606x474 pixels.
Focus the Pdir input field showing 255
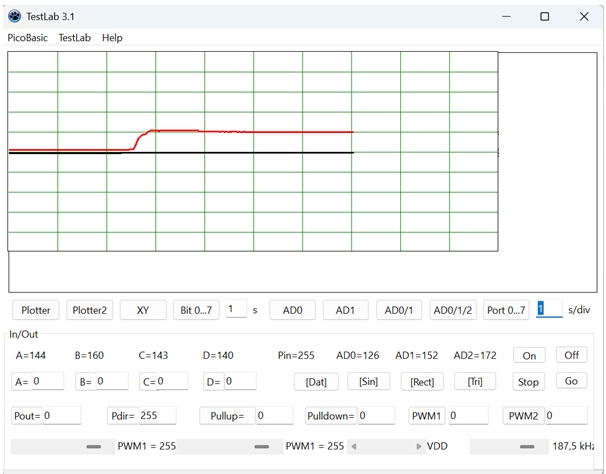pyautogui.click(x=157, y=415)
